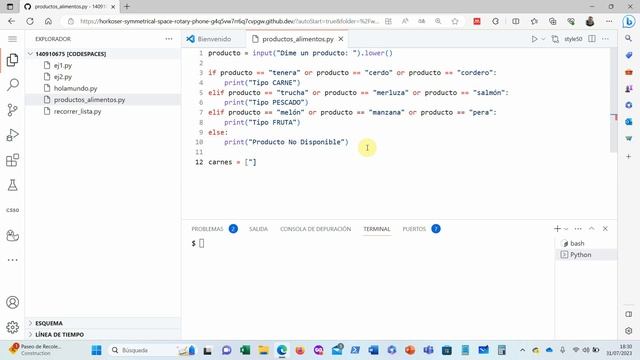Open the hamburger application menu
This screenshot has height=360, width=640.
click(13, 39)
